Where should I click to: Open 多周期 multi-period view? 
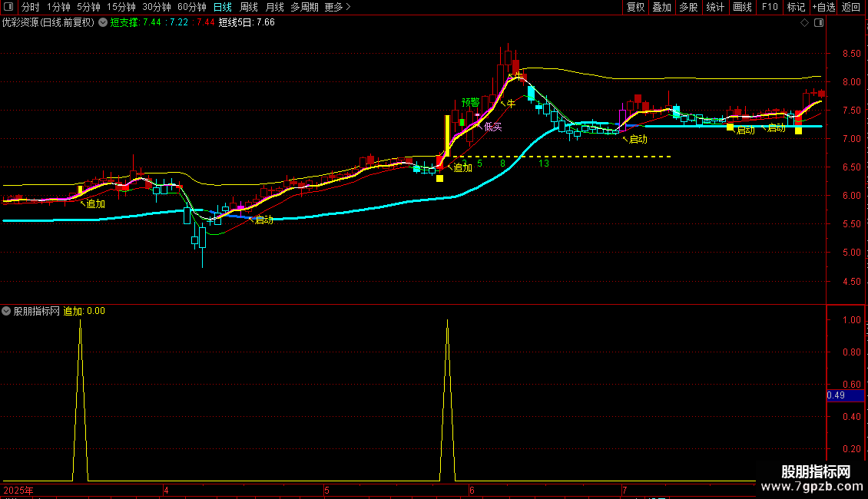pyautogui.click(x=304, y=7)
